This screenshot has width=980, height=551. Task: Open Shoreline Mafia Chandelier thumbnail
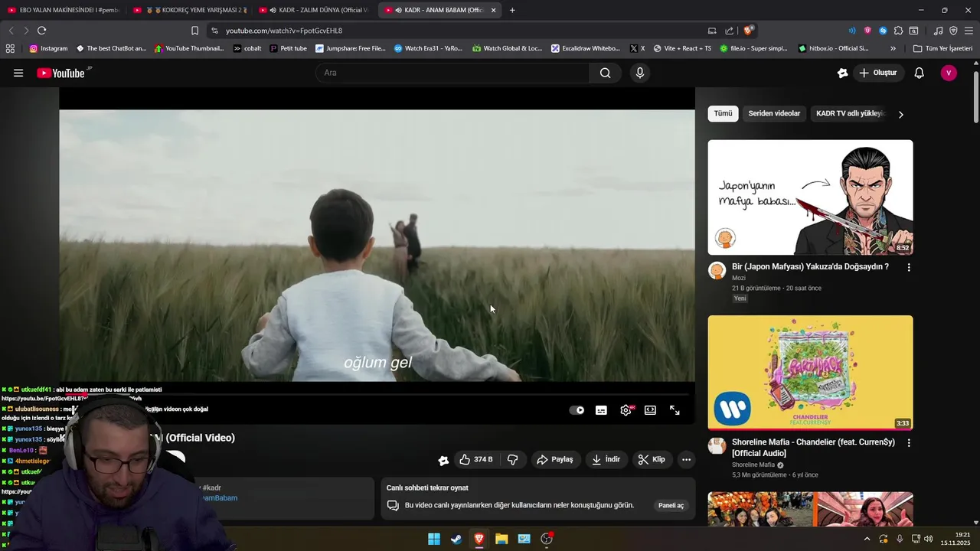click(810, 373)
